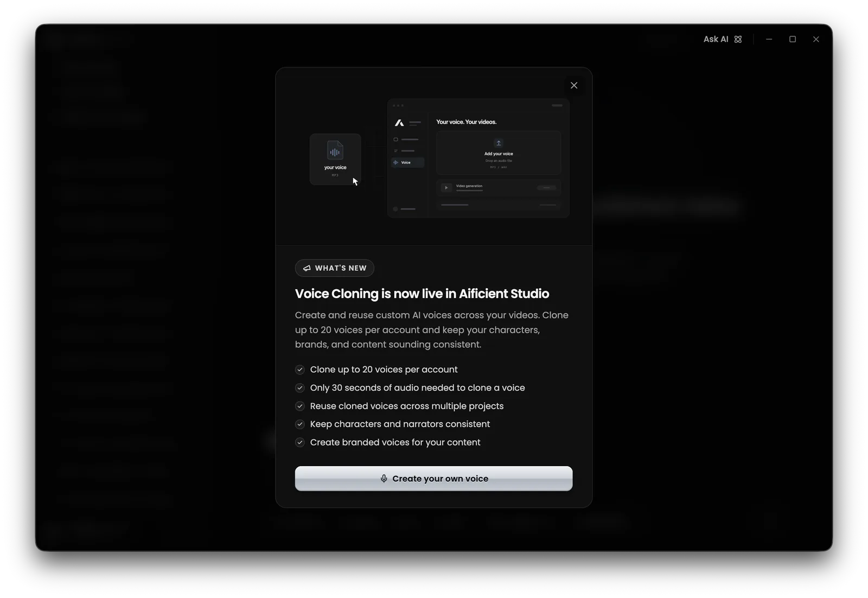Close the application window
868x598 pixels.
click(816, 39)
